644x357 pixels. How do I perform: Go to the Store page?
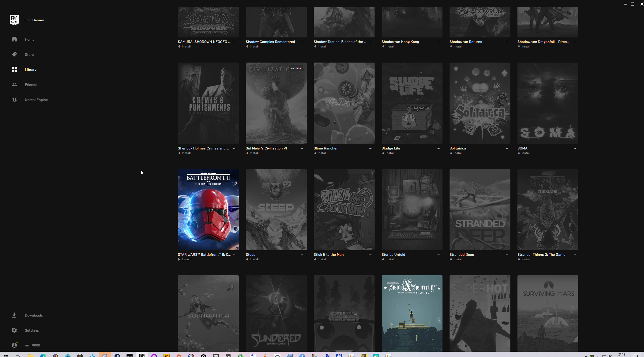(29, 55)
